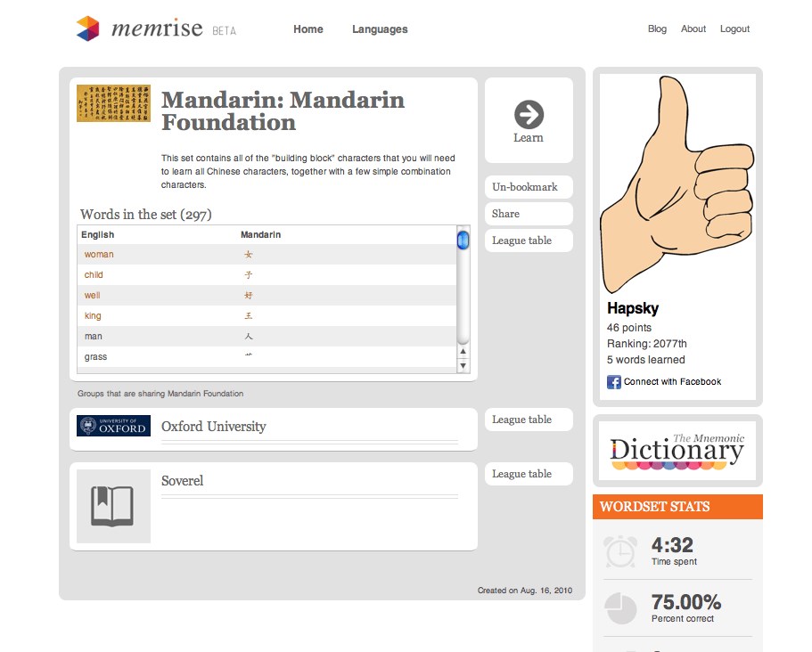Image resolution: width=812 pixels, height=652 pixels.
Task: Click the 'Ranking: 2077th' text
Action: coord(647,344)
